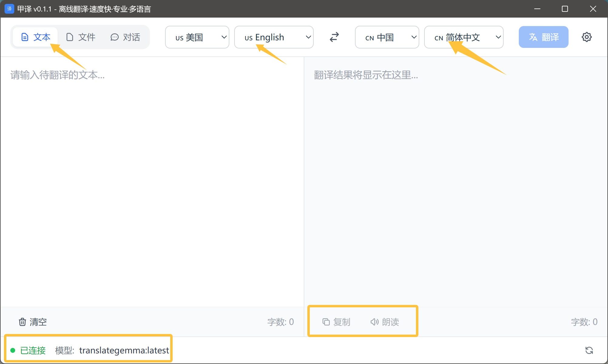Click the translation result output area
608x364 pixels.
pos(455,182)
